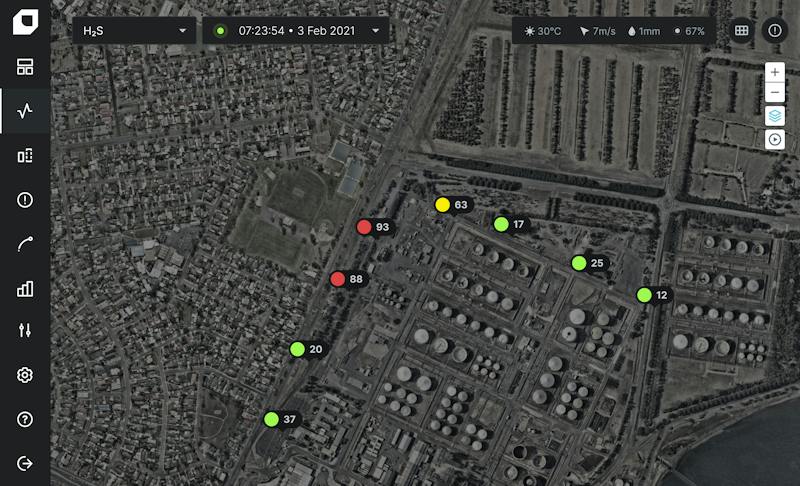
Task: Open the dashboard layout icon in sidebar
Action: (x=24, y=67)
